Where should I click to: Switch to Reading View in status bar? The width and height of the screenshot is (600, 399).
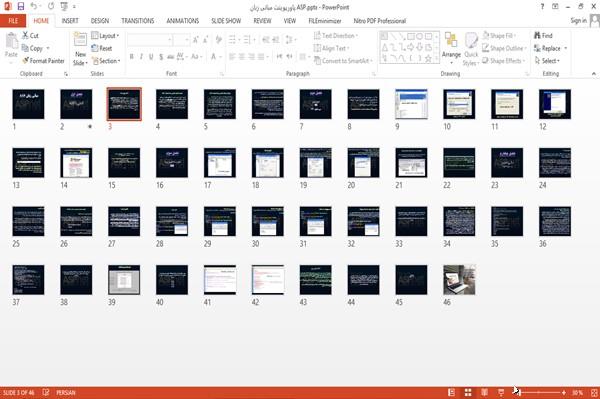(484, 392)
